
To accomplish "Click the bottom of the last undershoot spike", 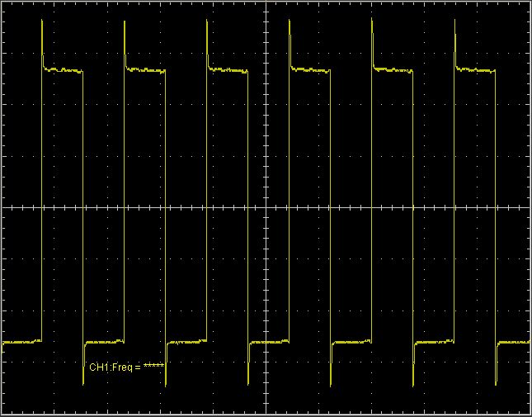I will [496, 384].
